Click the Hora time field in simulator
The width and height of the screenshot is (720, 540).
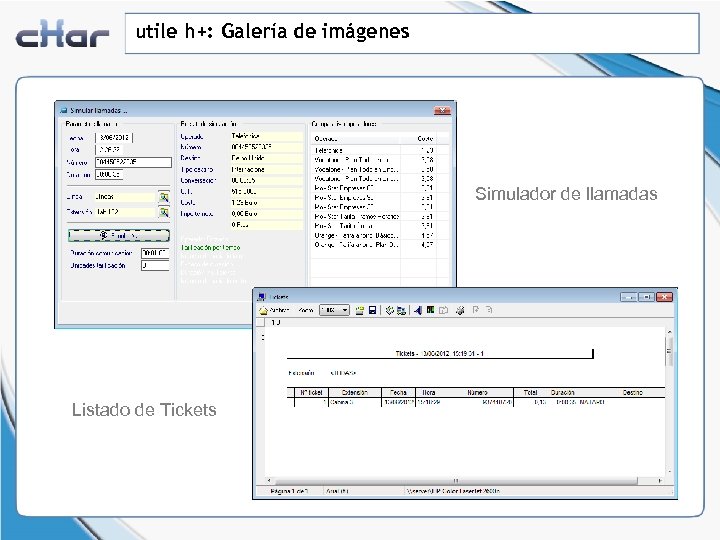[x=110, y=150]
